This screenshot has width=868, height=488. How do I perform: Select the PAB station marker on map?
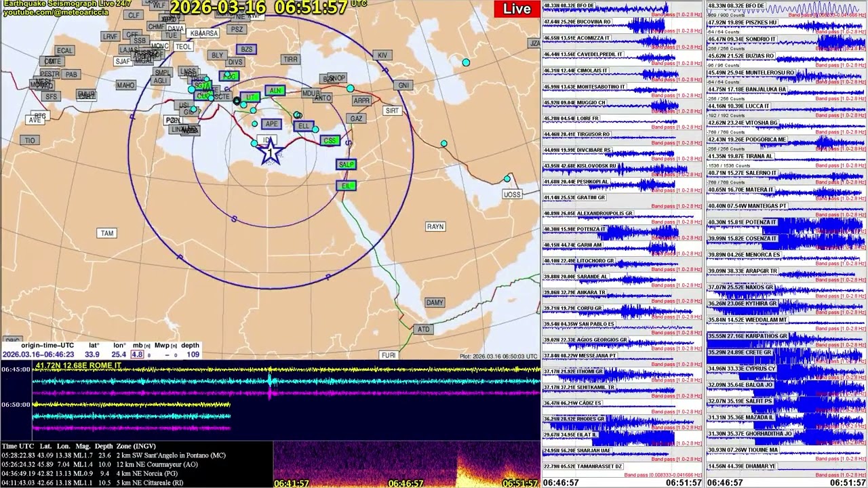[x=71, y=75]
